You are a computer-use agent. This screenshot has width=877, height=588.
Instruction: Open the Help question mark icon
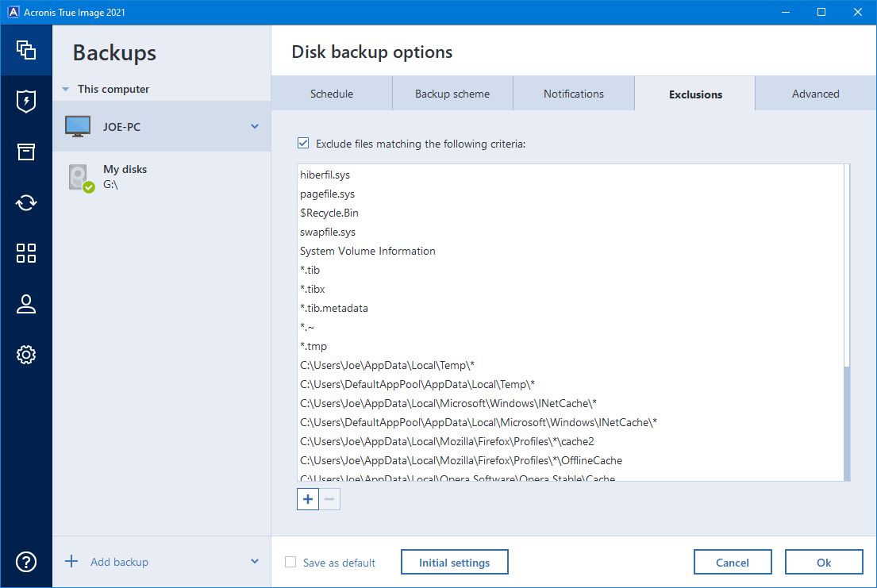pos(25,562)
